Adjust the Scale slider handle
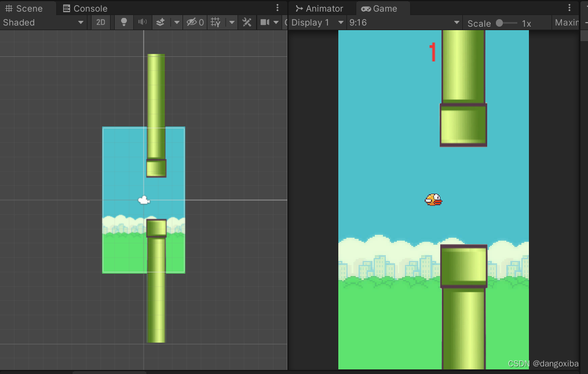This screenshot has height=374, width=588. (499, 23)
